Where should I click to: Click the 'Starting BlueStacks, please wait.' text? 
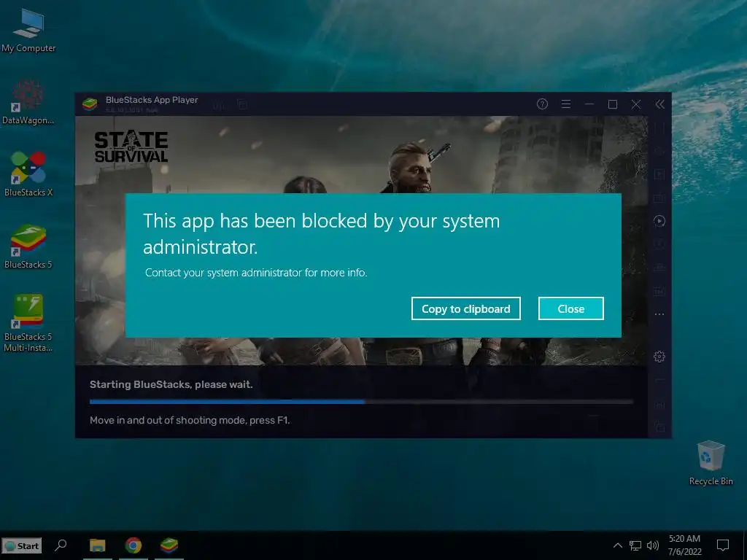171,384
